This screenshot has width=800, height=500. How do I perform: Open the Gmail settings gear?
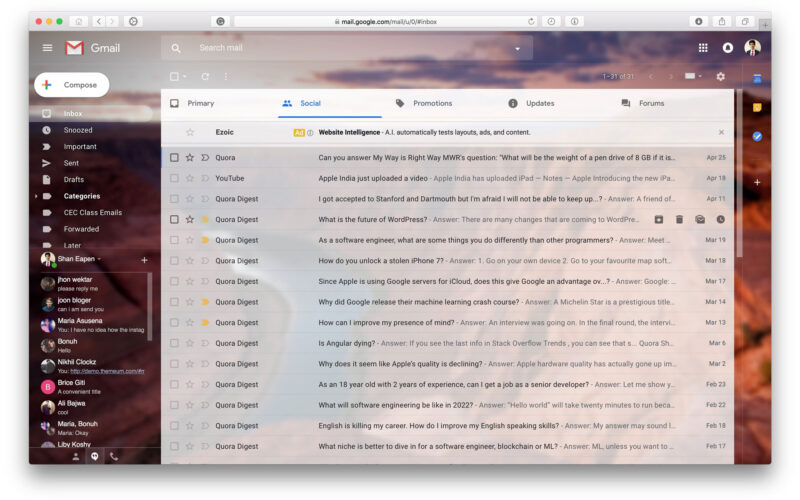[x=720, y=76]
